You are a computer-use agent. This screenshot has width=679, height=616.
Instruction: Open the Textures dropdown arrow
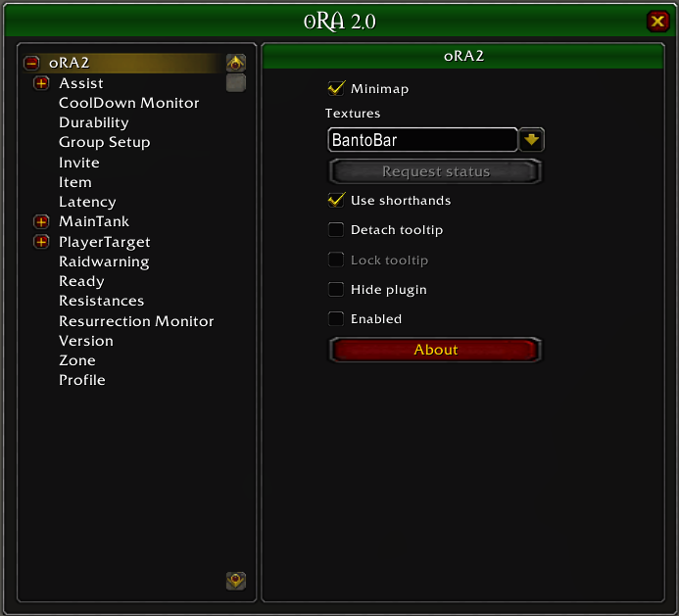click(532, 139)
